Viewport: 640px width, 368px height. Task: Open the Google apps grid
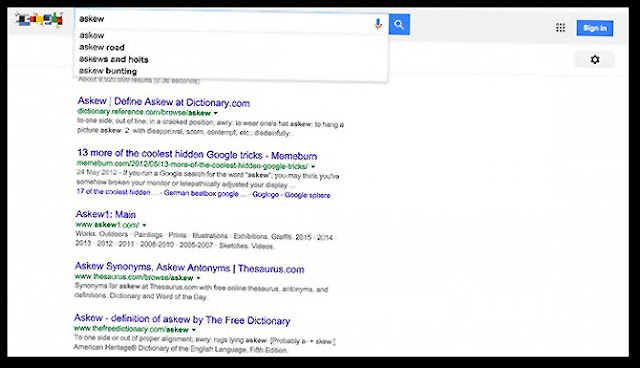(x=560, y=28)
